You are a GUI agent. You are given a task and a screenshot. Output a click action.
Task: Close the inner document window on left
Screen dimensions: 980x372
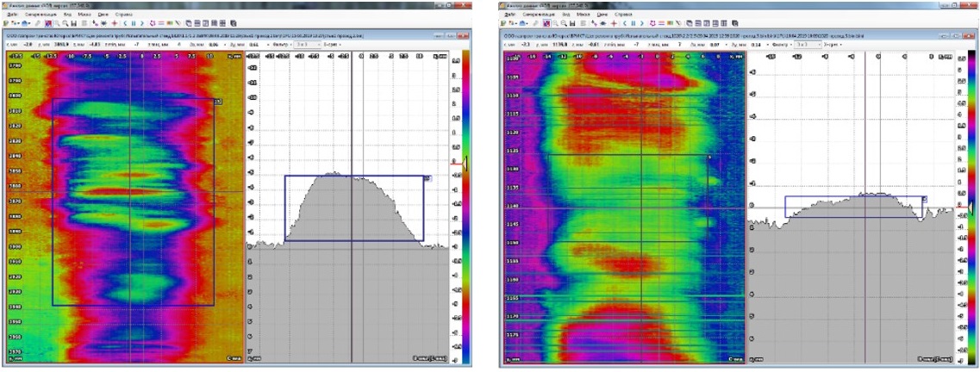[465, 37]
